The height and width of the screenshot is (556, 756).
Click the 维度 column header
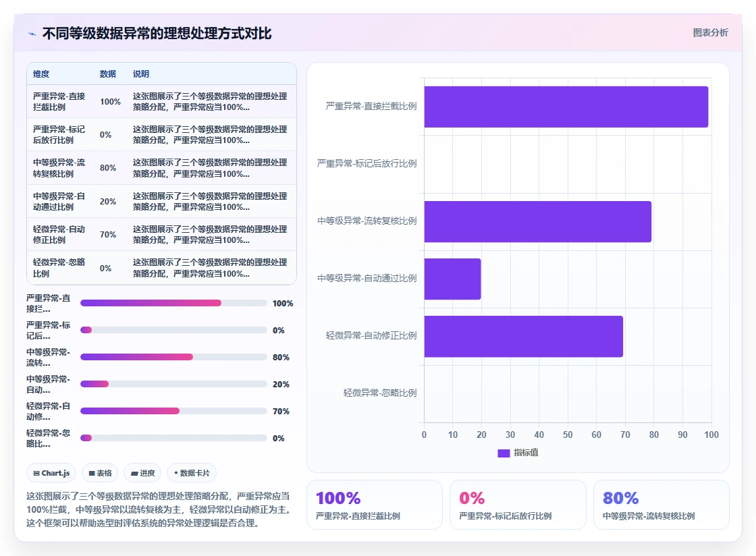pos(41,74)
